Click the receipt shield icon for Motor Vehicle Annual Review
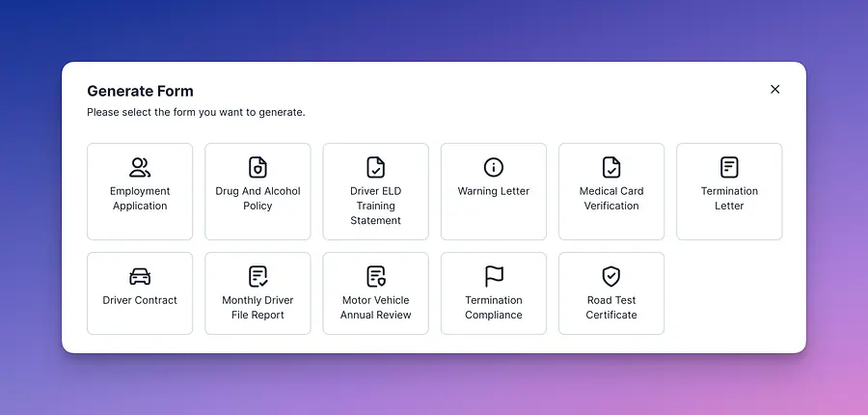This screenshot has width=868, height=415. coord(375,276)
